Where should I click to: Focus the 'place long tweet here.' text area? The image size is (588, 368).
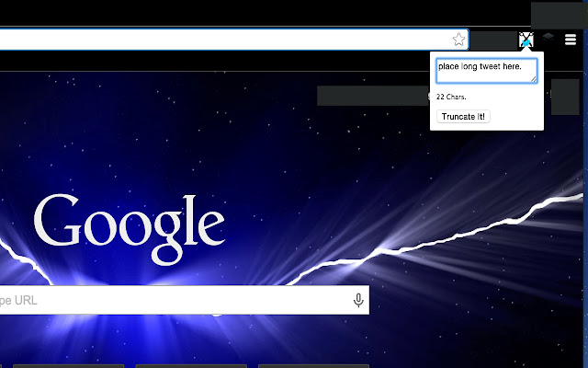pyautogui.click(x=486, y=71)
